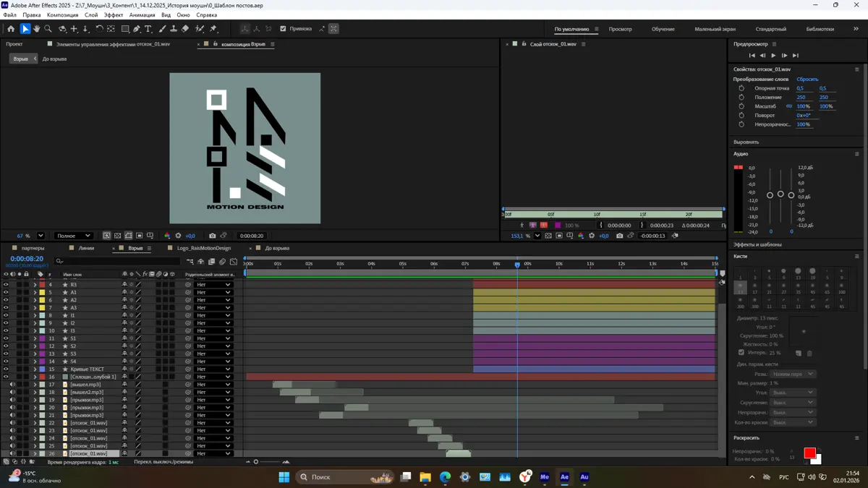Switch to the Линии timeline tab

pos(86,248)
